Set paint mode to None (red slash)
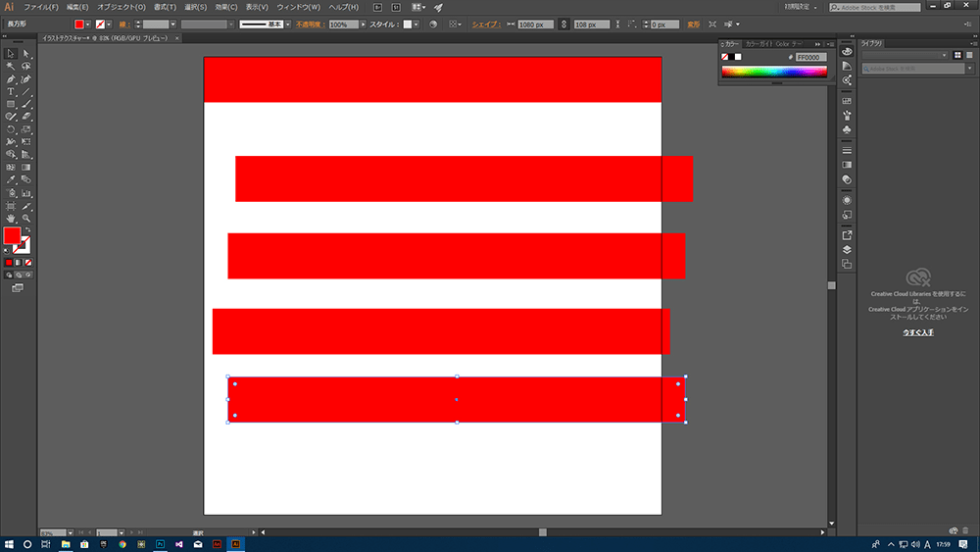Image resolution: width=980 pixels, height=552 pixels. pos(28,263)
